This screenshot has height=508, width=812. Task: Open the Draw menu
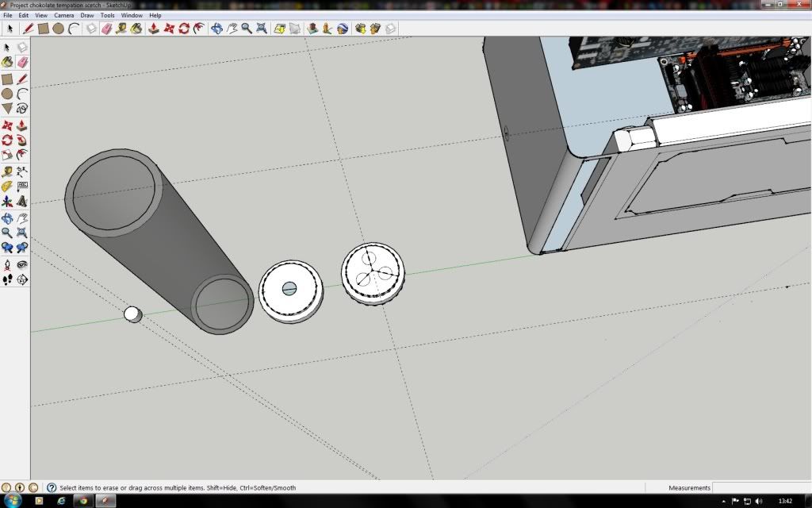pyautogui.click(x=86, y=16)
